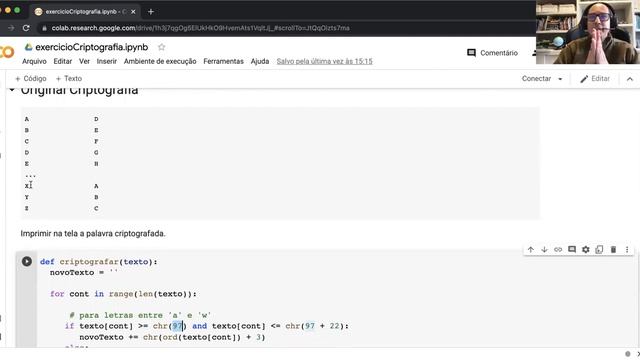The image size is (640, 360).
Task: Star the exercicioCriptografia notebook
Action: pos(162,47)
